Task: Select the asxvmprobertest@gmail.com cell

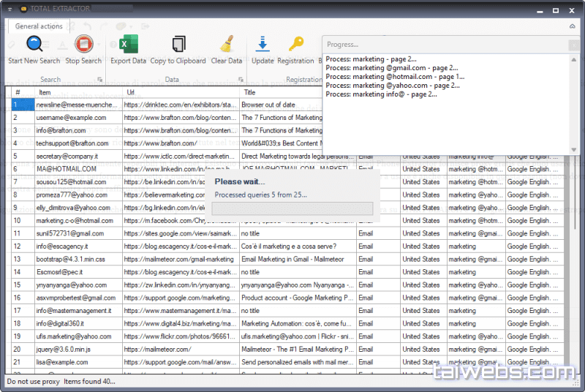Action: (x=78, y=298)
